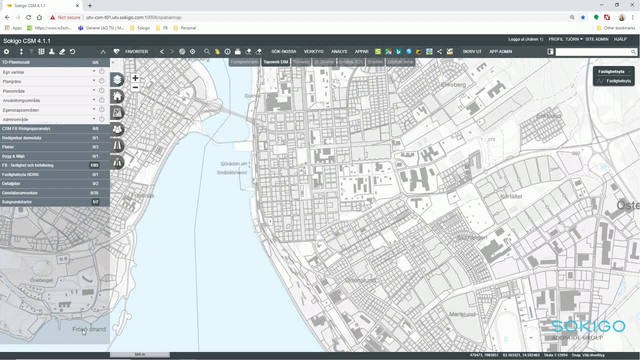The height and width of the screenshot is (360, 640).
Task: Open the APP ADMIN menu
Action: point(500,52)
